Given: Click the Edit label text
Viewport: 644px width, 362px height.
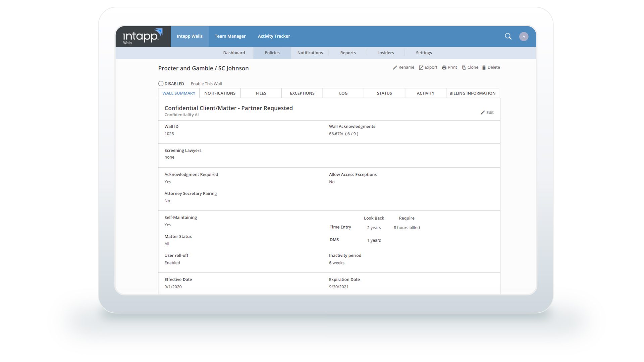Looking at the screenshot, I should [490, 113].
